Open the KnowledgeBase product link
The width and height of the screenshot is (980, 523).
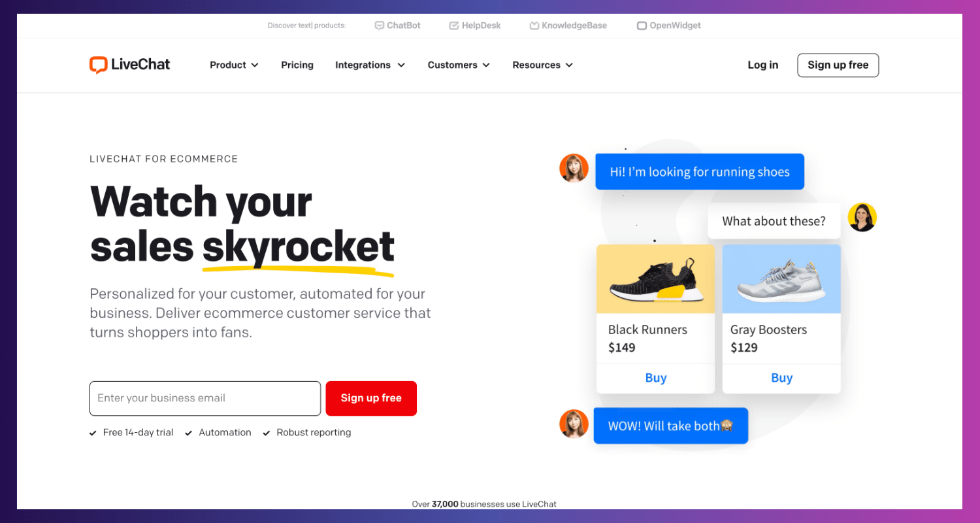pos(568,25)
